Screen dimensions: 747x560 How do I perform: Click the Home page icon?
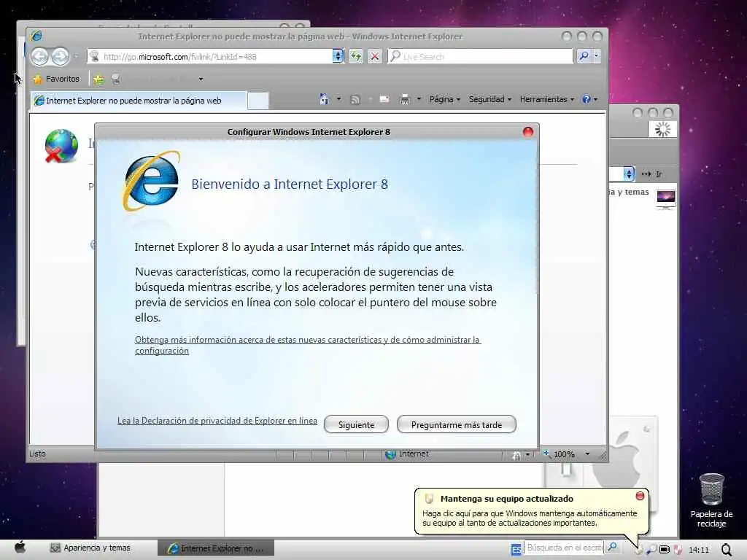325,99
